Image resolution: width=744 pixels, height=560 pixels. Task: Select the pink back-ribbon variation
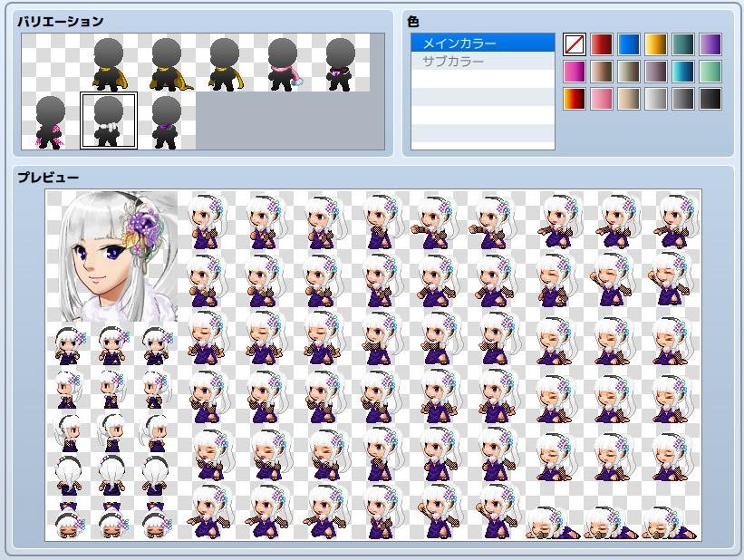(48, 122)
